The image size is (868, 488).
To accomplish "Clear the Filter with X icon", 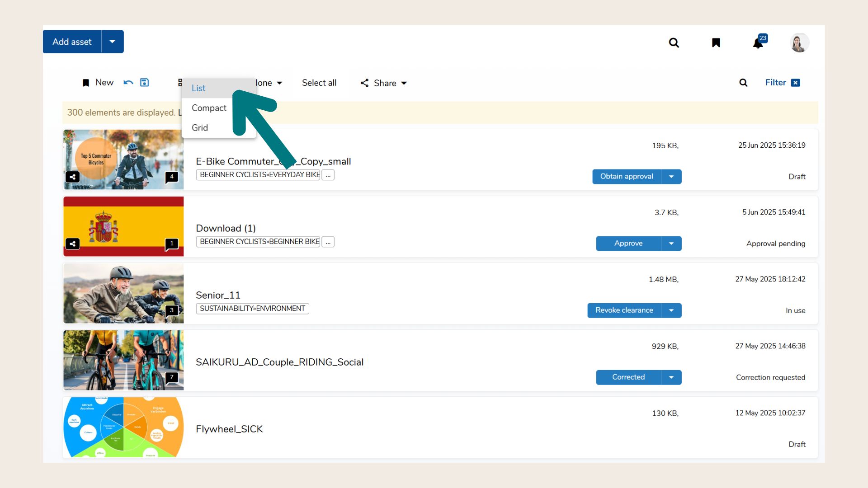I will tap(796, 83).
